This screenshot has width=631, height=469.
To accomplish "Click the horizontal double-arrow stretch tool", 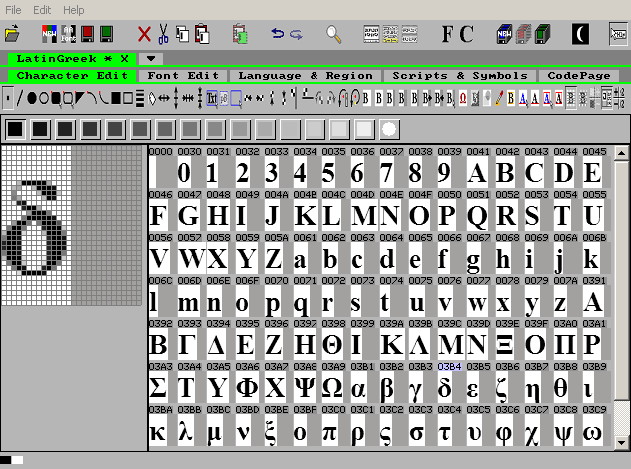I will coord(164,98).
